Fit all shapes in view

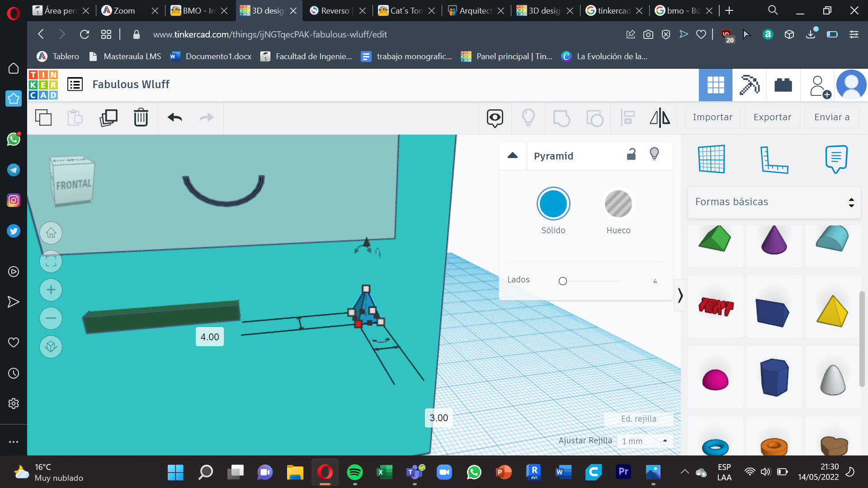tap(51, 262)
